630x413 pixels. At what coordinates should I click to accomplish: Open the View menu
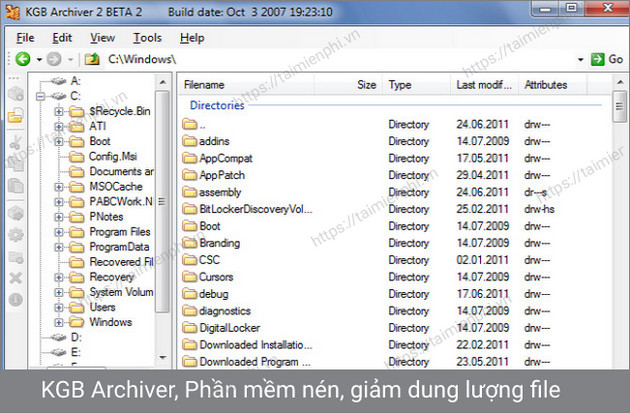[x=102, y=38]
